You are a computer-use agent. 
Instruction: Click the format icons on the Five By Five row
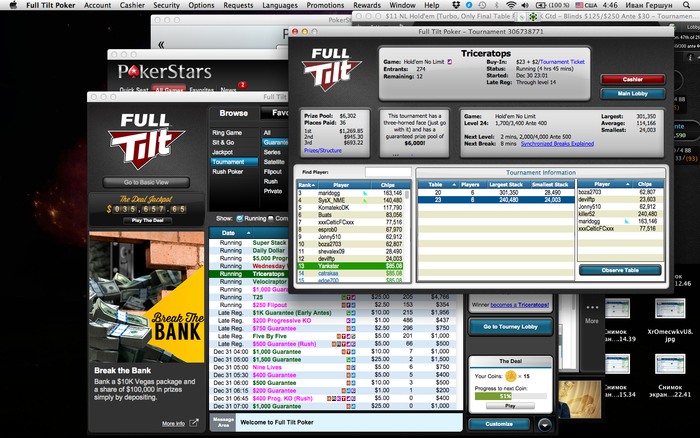point(346,336)
